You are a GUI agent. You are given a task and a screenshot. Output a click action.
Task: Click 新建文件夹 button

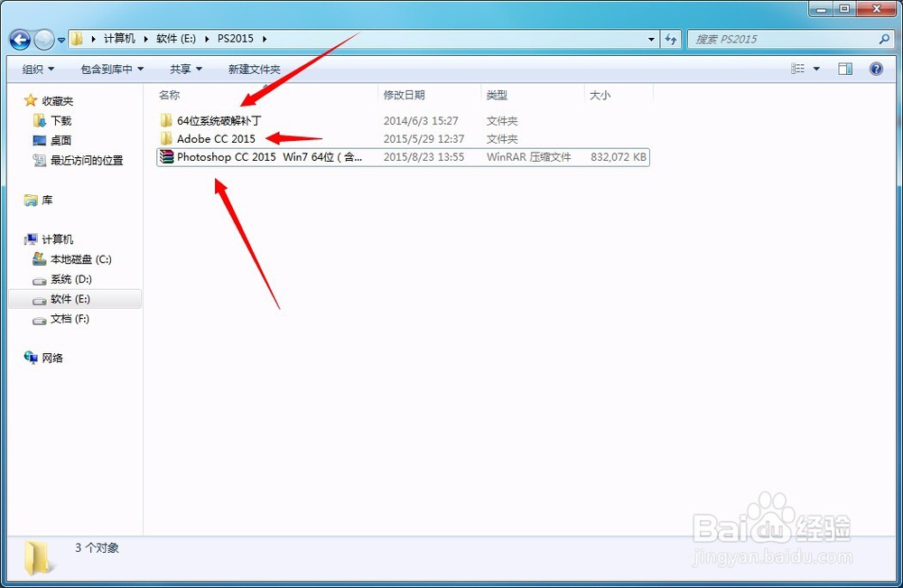(x=254, y=70)
